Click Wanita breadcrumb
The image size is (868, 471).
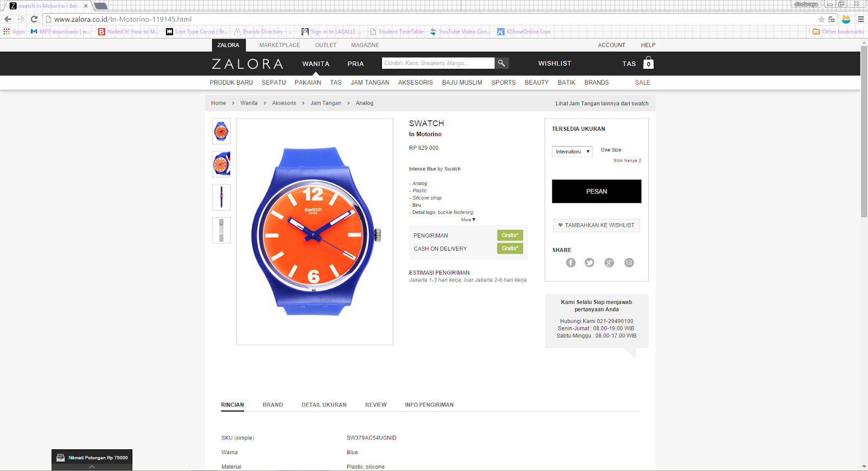[x=249, y=103]
